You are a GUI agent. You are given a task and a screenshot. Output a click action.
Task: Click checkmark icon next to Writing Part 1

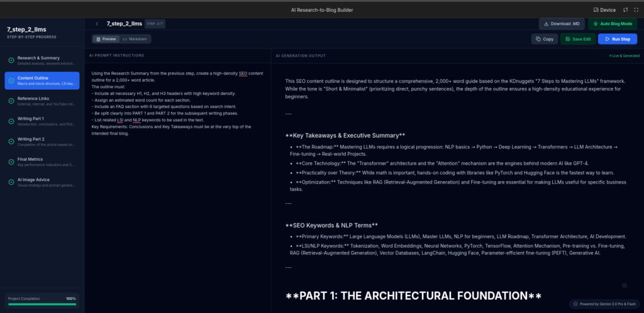[11, 121]
